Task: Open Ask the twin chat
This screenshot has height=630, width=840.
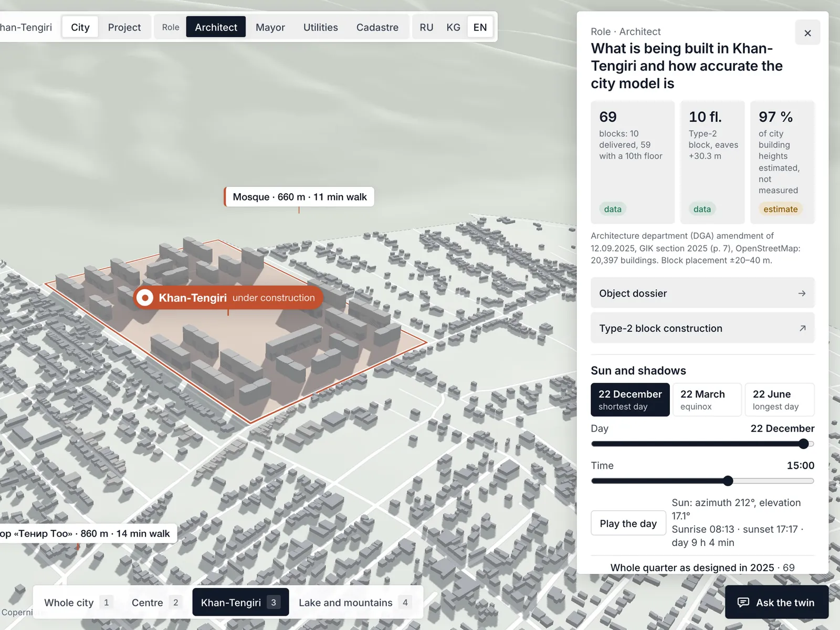Action: [x=776, y=602]
